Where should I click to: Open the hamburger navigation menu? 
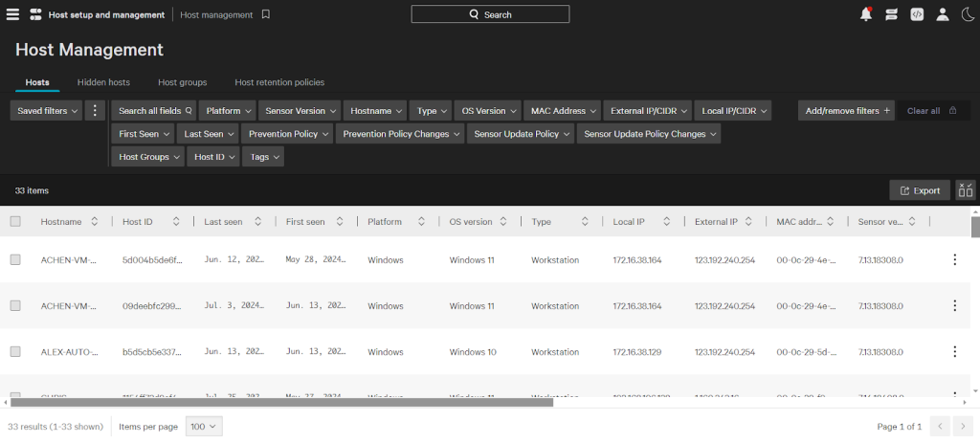point(12,14)
